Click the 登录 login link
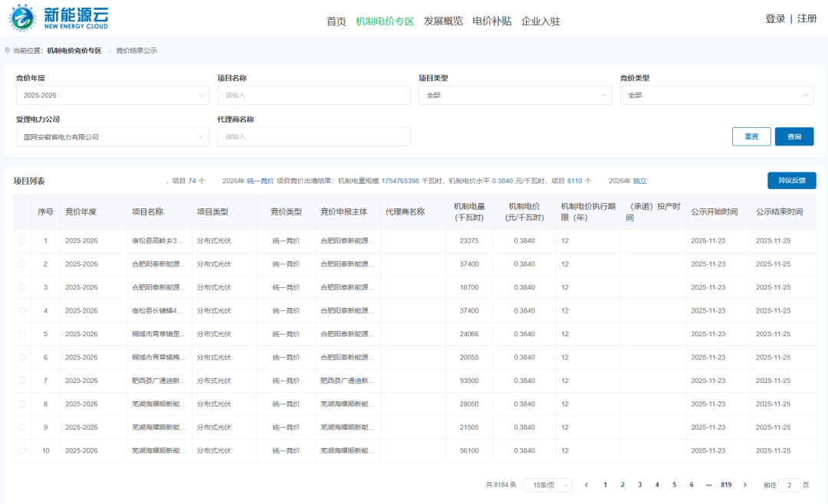 774,19
